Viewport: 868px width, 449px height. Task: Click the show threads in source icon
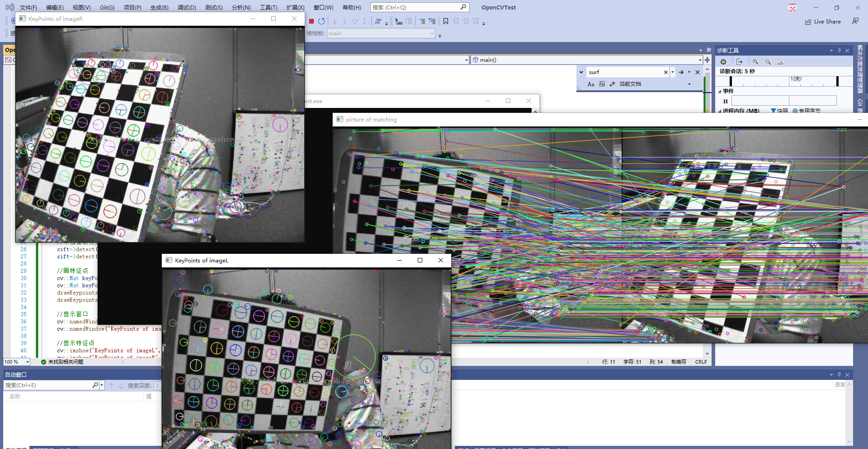[x=378, y=21]
